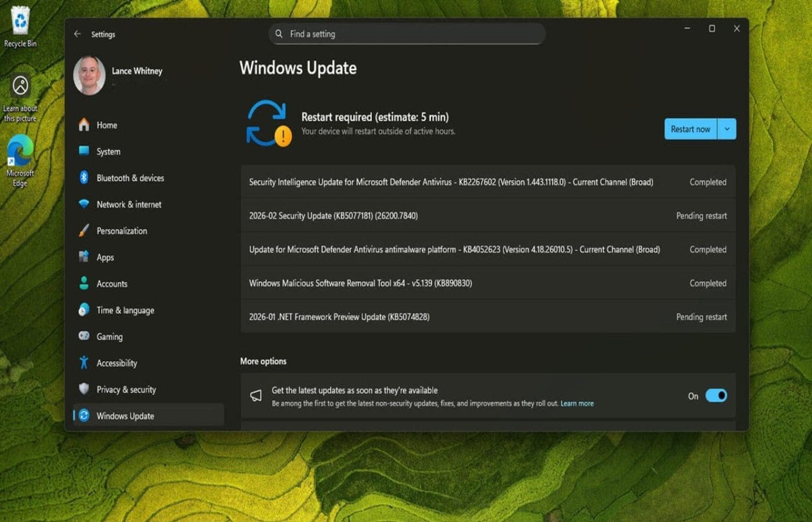This screenshot has width=812, height=522.
Task: Select Windows Update in sidebar
Action: (148, 416)
